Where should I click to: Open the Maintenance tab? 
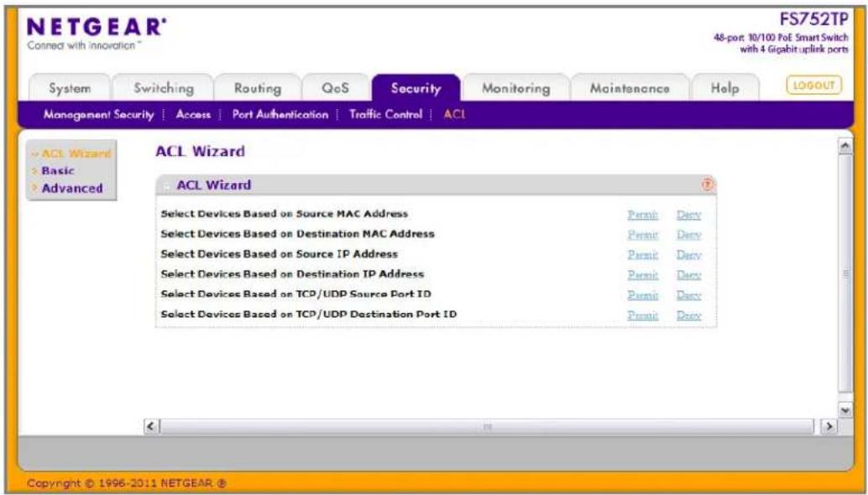[x=630, y=88]
